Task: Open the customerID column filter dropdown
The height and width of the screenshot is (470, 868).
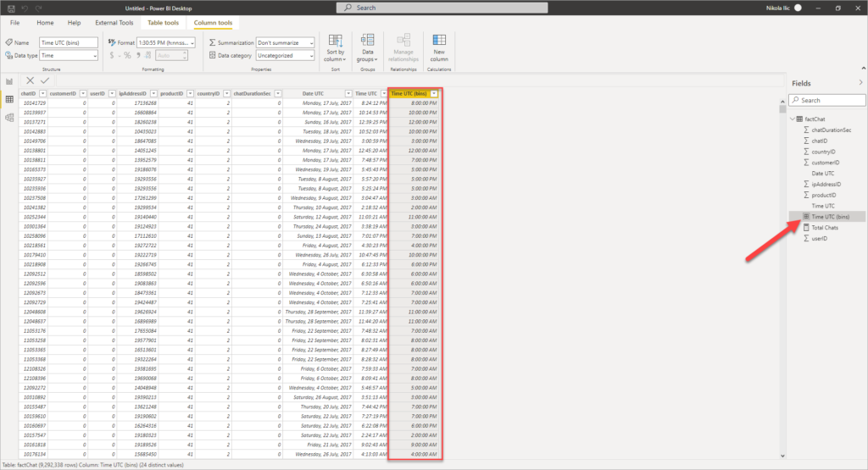Action: click(83, 93)
